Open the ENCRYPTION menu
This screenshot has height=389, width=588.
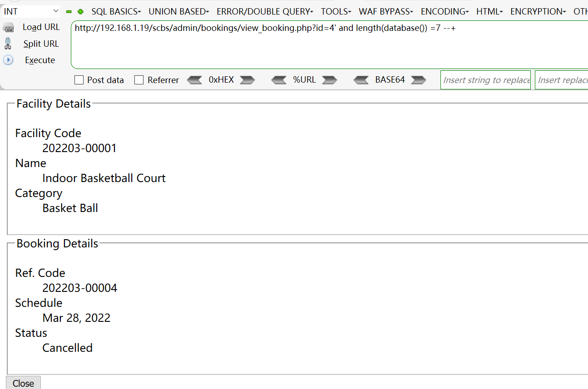tap(538, 11)
